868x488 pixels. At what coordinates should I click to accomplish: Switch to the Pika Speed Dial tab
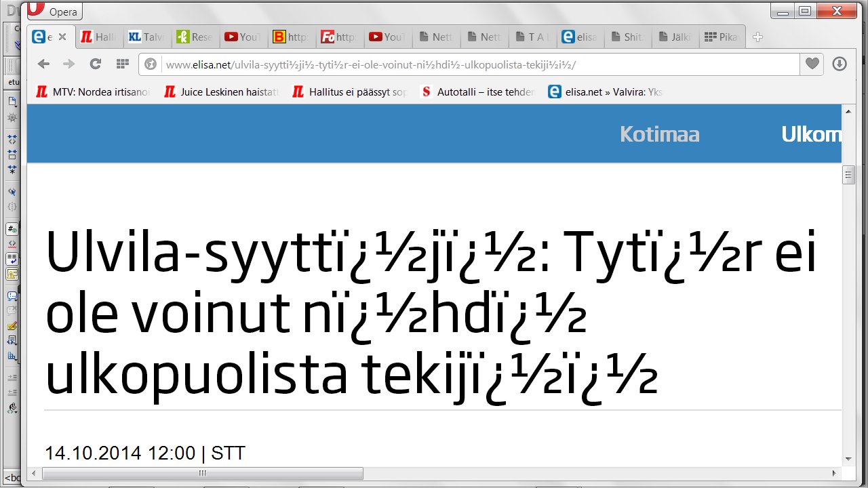click(x=722, y=37)
